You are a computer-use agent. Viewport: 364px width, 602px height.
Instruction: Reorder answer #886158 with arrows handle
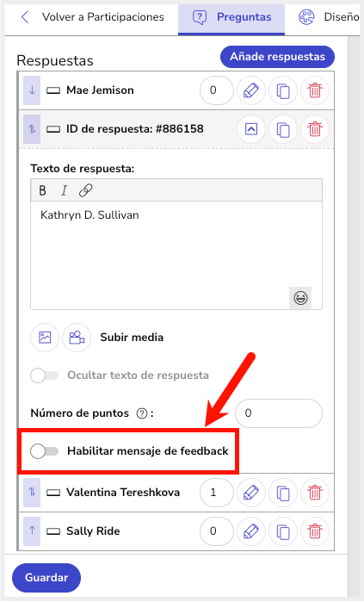[x=32, y=129]
